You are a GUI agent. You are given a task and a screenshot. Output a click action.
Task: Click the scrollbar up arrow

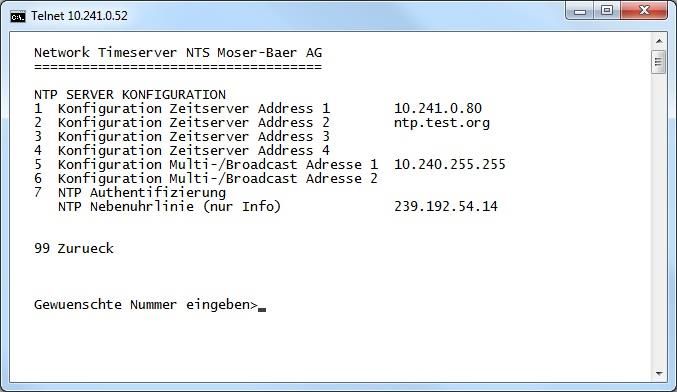click(659, 41)
